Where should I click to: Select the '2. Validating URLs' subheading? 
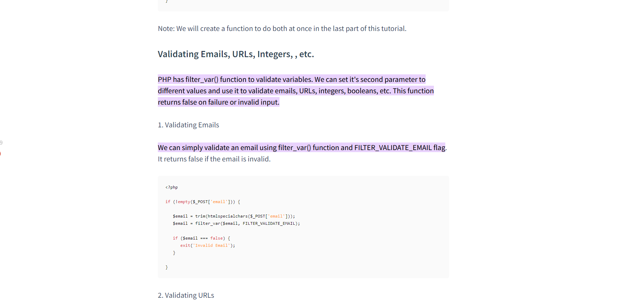[186, 295]
